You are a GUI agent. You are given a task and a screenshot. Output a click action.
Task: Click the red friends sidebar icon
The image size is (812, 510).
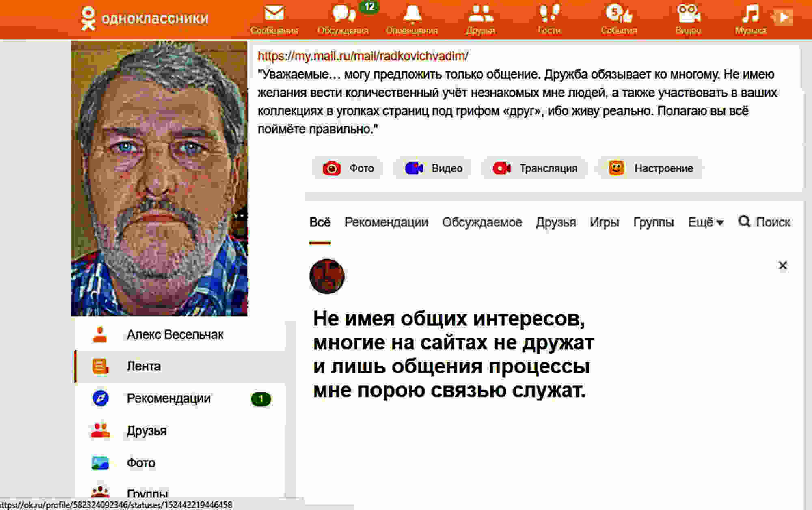[x=100, y=430]
